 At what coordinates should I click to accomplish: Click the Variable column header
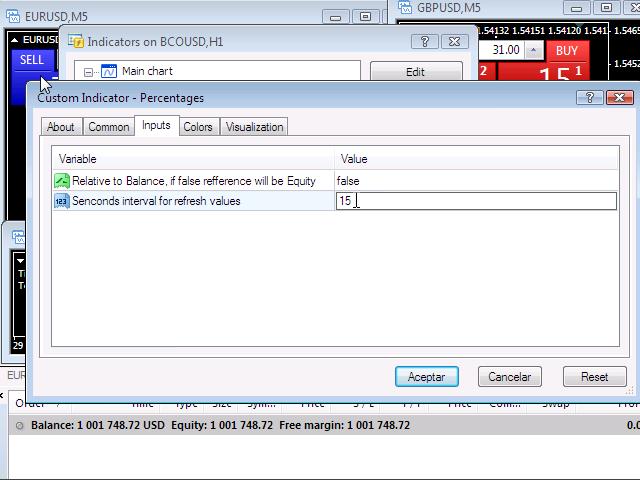[x=193, y=159]
